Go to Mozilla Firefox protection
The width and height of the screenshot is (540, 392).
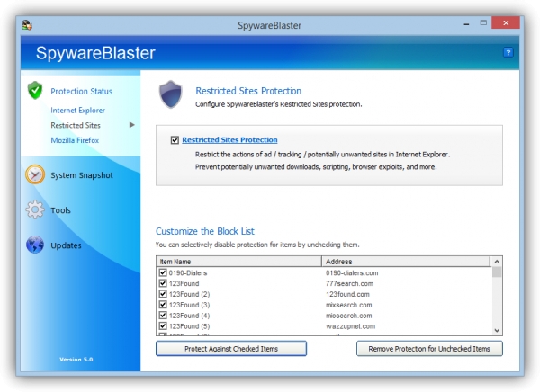click(75, 140)
